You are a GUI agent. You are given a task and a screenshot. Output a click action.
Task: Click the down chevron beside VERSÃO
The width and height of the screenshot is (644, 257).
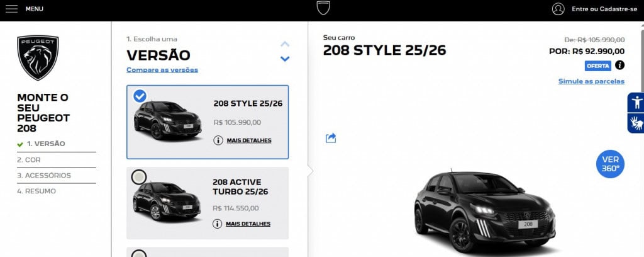pos(285,59)
